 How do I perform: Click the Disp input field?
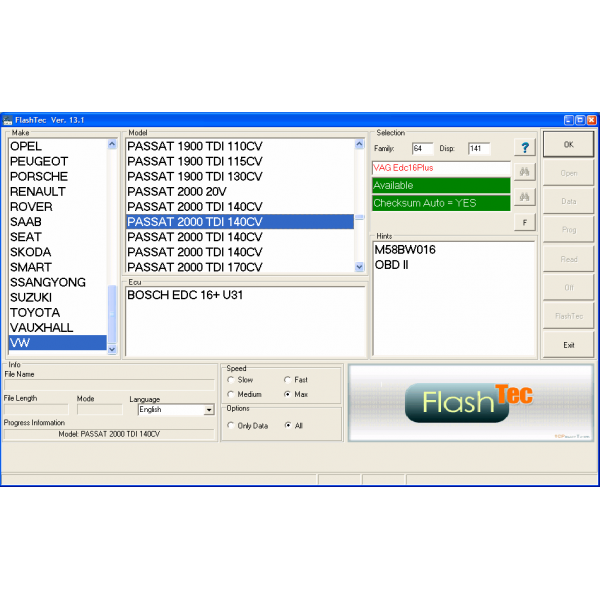pos(479,148)
